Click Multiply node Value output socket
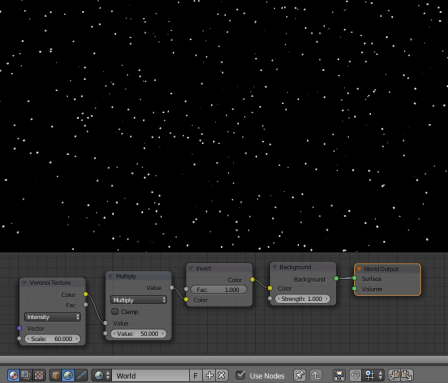The width and height of the screenshot is (448, 383). click(172, 287)
